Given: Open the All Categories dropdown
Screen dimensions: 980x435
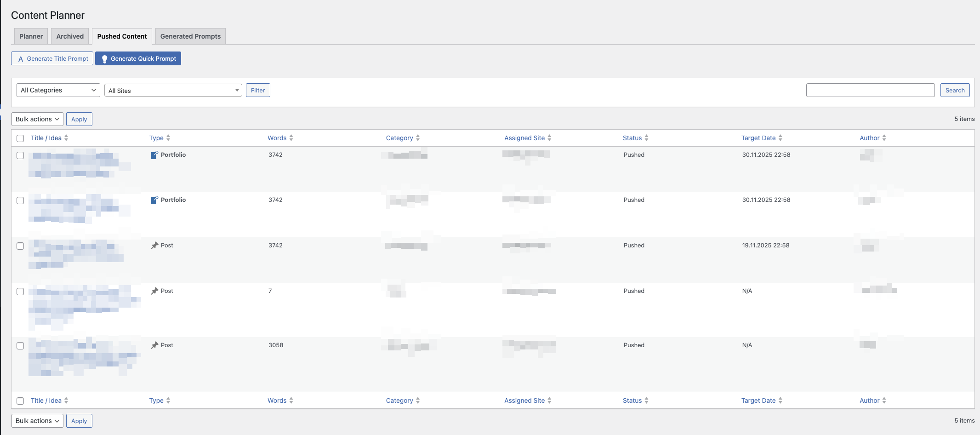Looking at the screenshot, I should (x=58, y=90).
